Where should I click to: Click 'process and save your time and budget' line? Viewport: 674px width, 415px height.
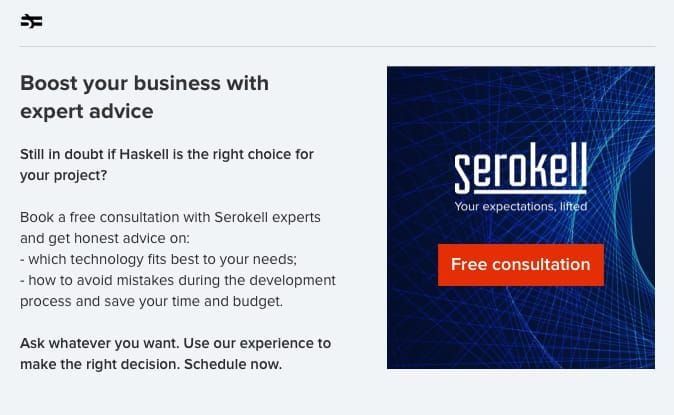(x=151, y=301)
